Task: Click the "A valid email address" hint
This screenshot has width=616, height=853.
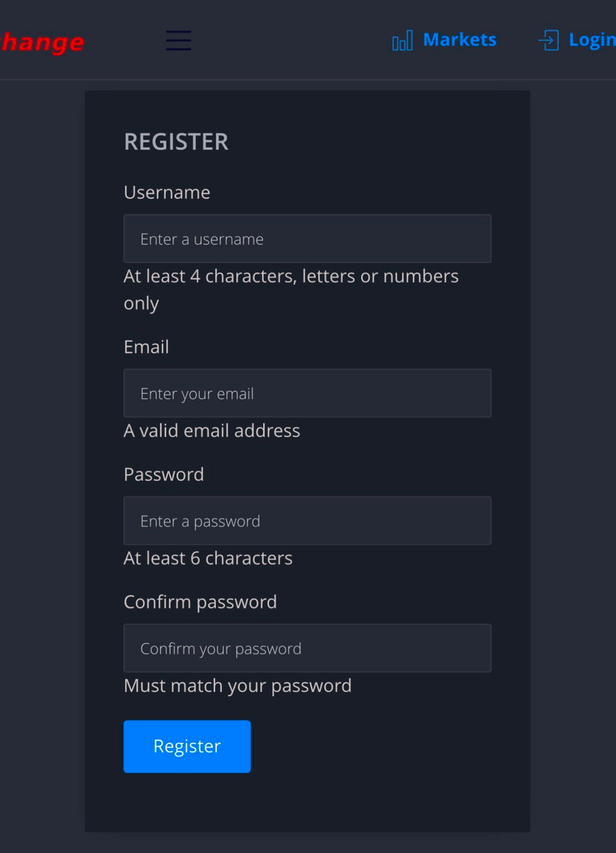Action: (x=212, y=430)
